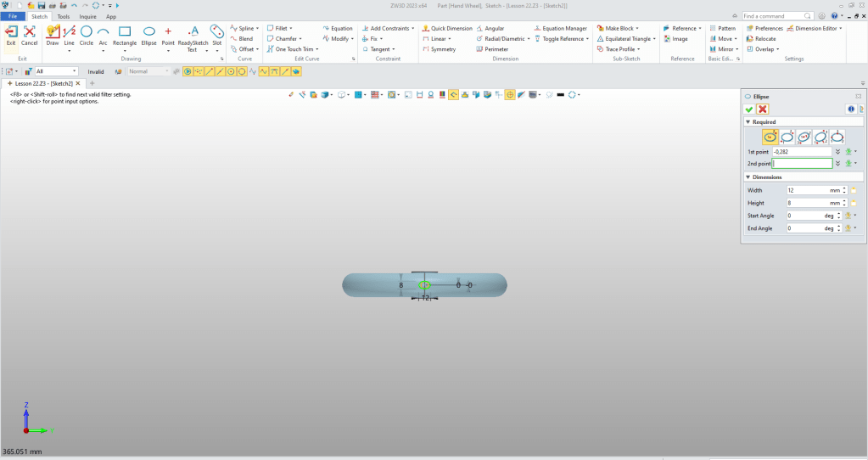Select the Rectangle tool in Drawing group
The height and width of the screenshot is (460, 868).
tap(125, 36)
